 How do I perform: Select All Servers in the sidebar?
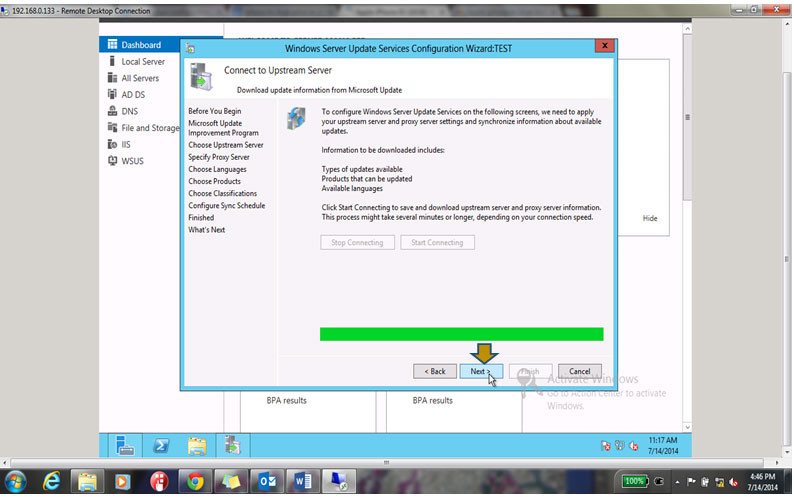(140, 78)
